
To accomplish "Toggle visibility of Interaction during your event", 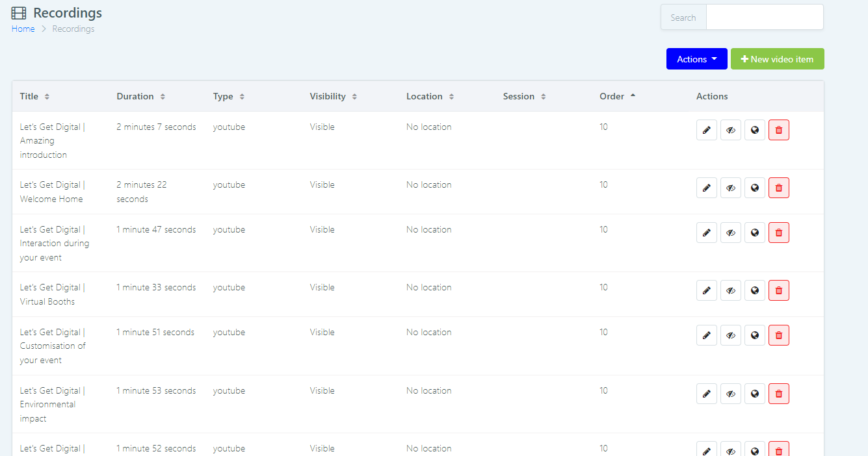I will (x=731, y=233).
